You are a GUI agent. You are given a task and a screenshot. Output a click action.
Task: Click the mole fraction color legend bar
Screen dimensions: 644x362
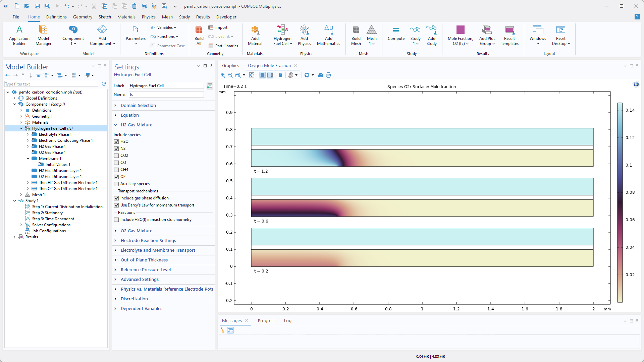620,202
